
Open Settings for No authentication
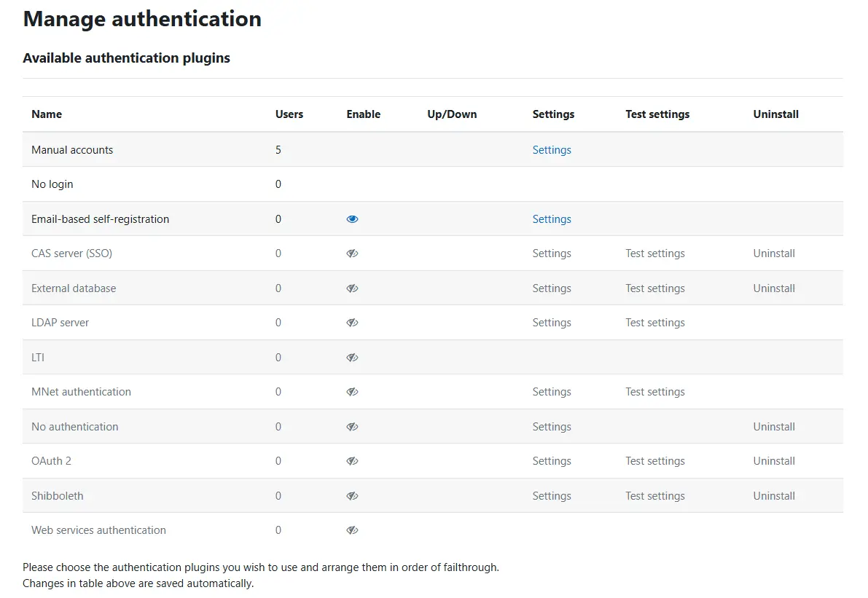click(552, 427)
